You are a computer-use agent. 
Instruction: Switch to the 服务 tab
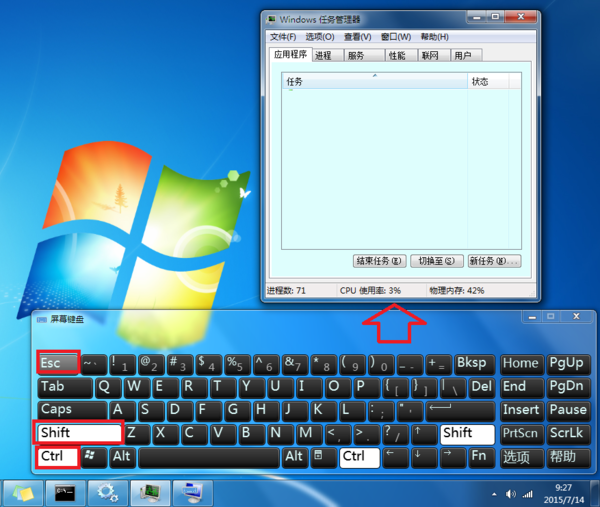pyautogui.click(x=364, y=55)
